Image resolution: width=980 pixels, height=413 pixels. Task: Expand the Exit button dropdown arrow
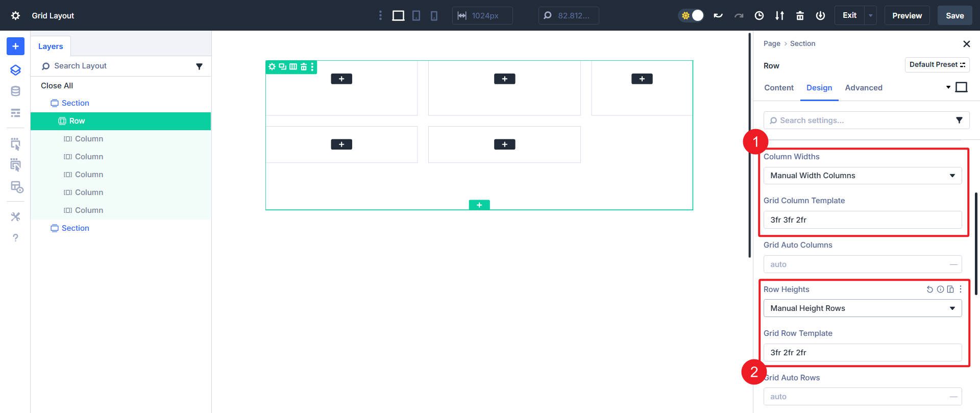(870, 15)
